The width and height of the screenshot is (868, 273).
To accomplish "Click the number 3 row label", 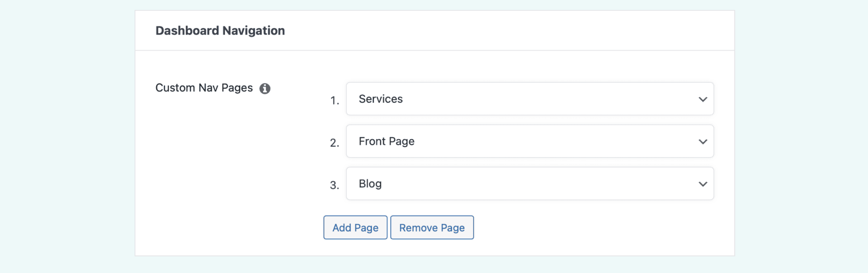I will pyautogui.click(x=335, y=185).
